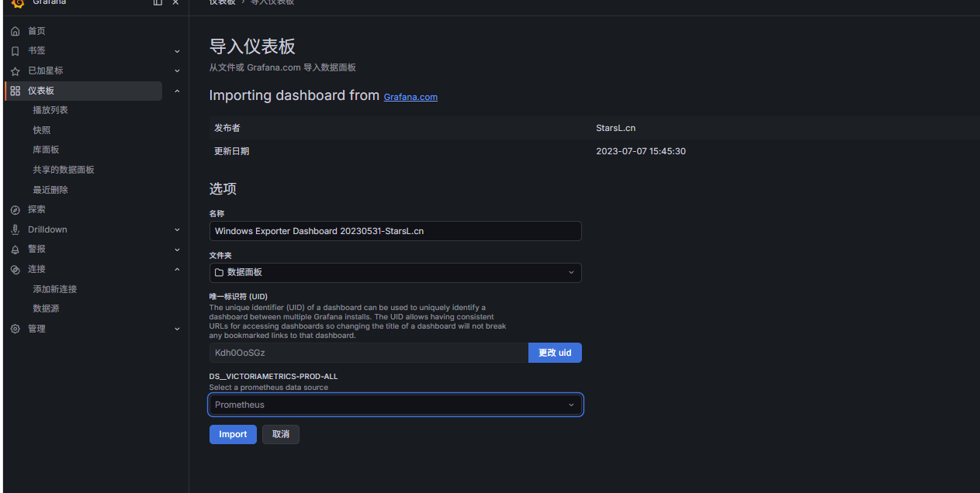Open Drilldown in the sidebar
Image resolution: width=980 pixels, height=493 pixels.
tap(47, 229)
